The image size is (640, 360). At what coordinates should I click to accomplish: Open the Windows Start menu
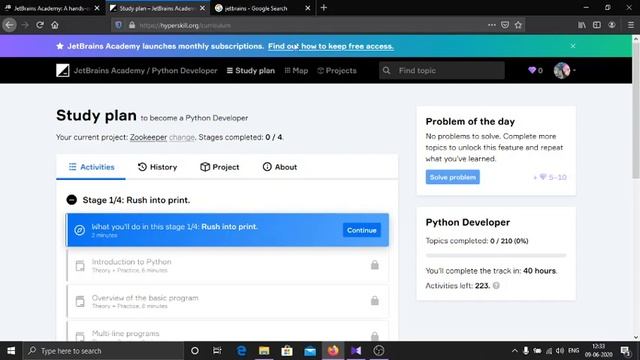(11, 351)
